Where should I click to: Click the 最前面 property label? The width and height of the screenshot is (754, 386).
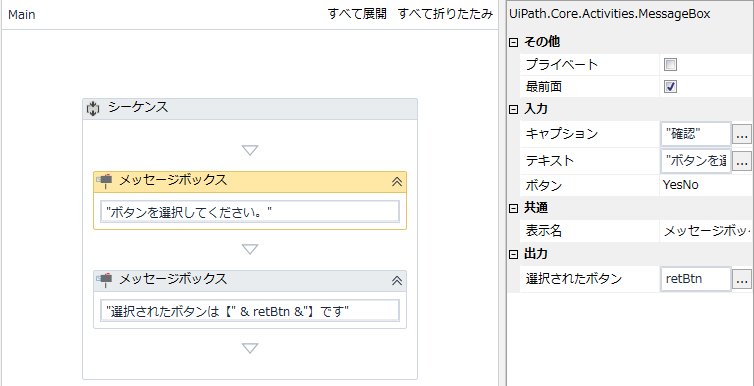[x=543, y=87]
